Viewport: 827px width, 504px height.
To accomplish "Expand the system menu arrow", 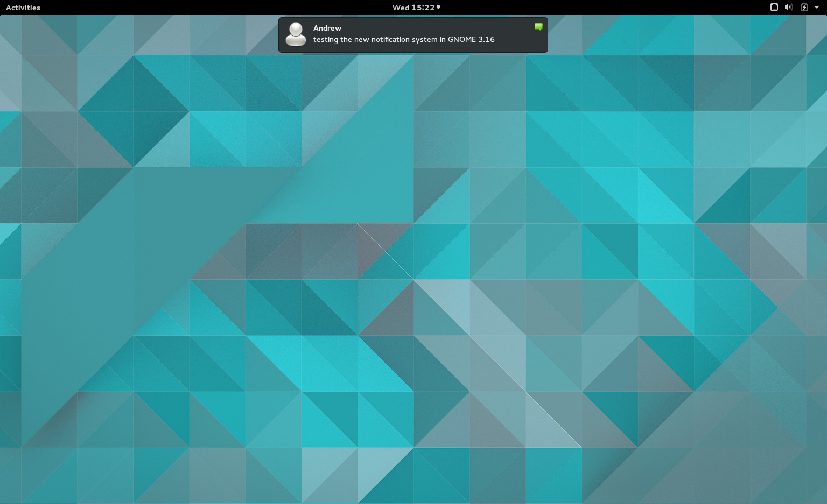I will 817,8.
